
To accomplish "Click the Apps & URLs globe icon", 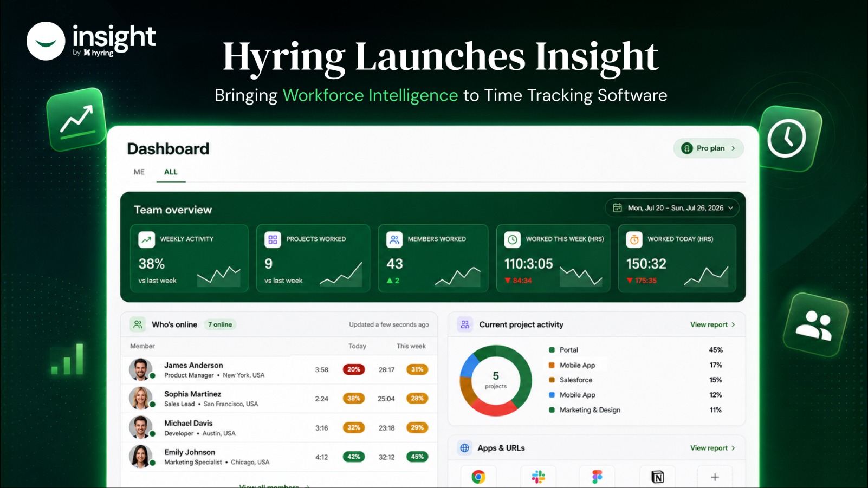I will [465, 448].
